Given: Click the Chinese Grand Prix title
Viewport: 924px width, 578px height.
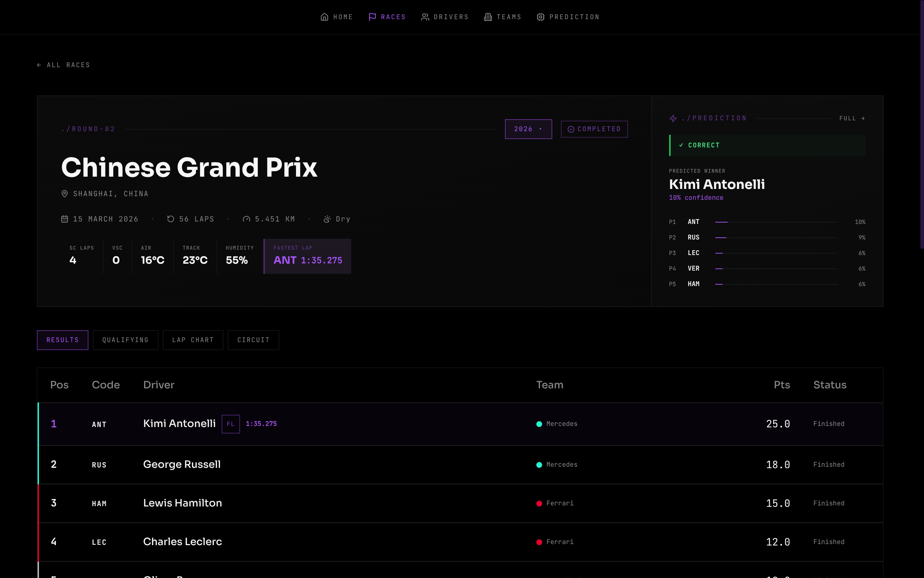Looking at the screenshot, I should tap(189, 167).
